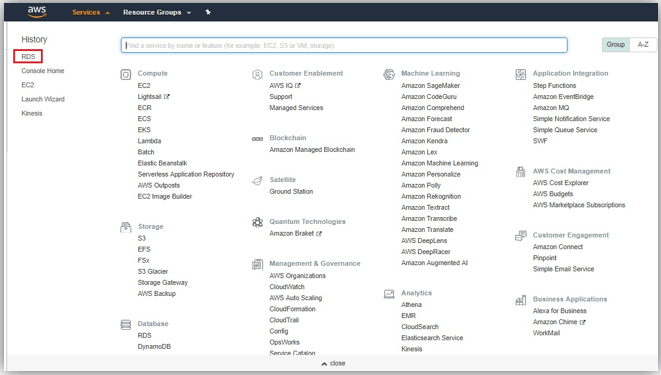
Task: Expand the Resource Groups dropdown
Action: [157, 12]
